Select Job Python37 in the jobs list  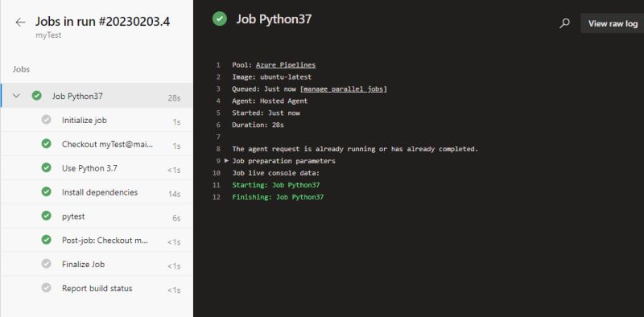click(x=97, y=96)
